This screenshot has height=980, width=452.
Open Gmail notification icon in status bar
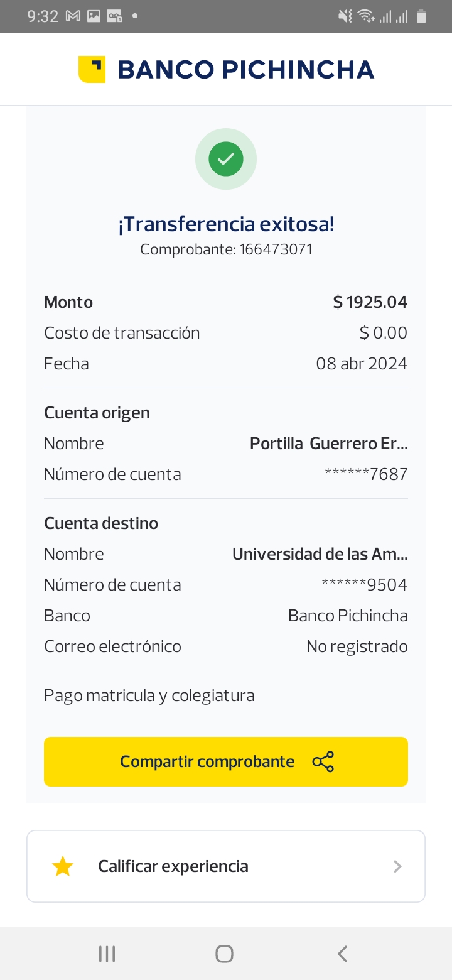[x=73, y=16]
